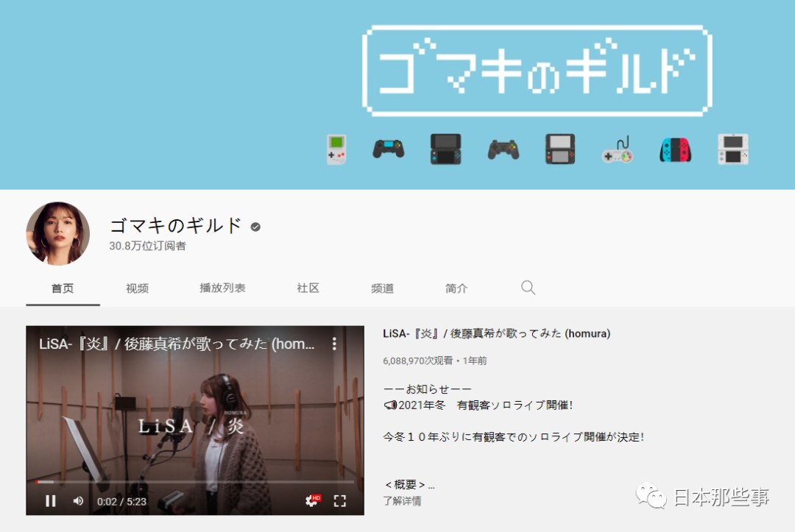Click the gray gamepad icon in the banner

pyautogui.click(x=503, y=150)
